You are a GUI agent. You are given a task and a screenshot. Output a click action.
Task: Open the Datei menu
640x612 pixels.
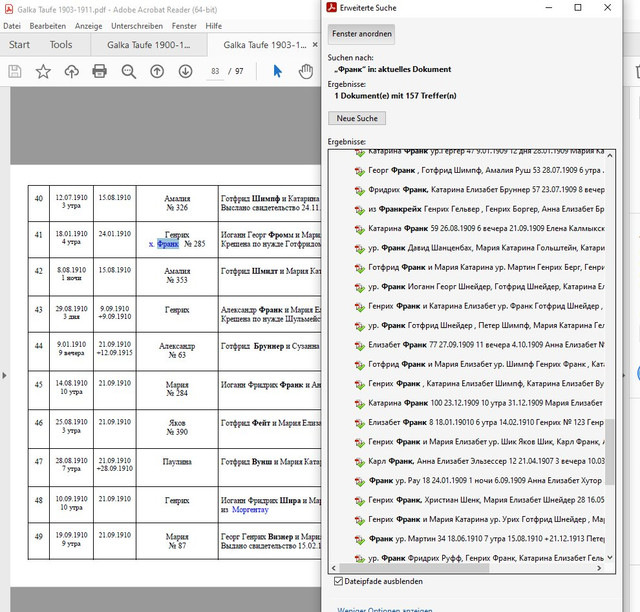click(x=12, y=26)
